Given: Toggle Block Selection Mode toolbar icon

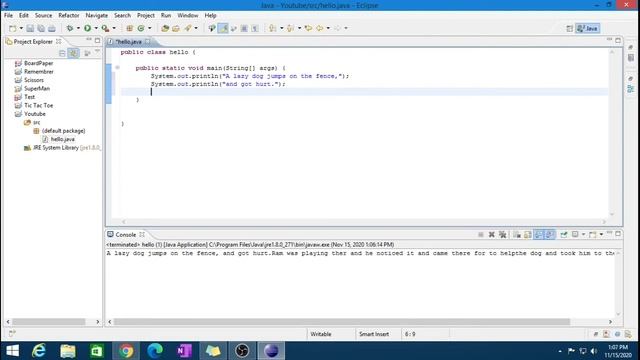Looking at the screenshot, I should point(244,28).
